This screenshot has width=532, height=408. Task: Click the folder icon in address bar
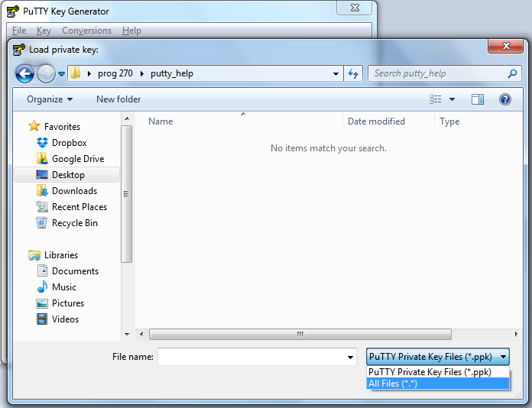[x=76, y=73]
